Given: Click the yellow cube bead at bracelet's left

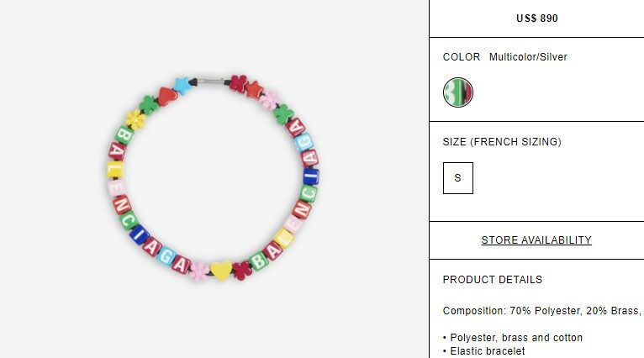Looking at the screenshot, I should click(x=115, y=170).
